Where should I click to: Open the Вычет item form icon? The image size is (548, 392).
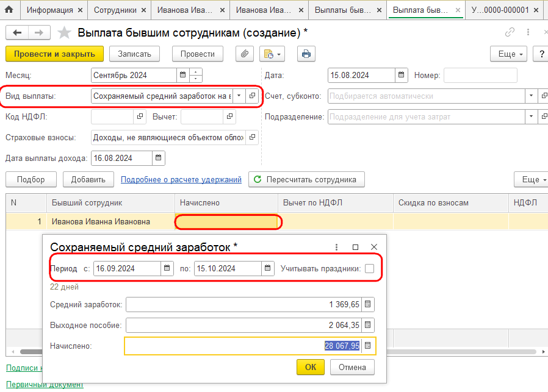click(x=229, y=116)
